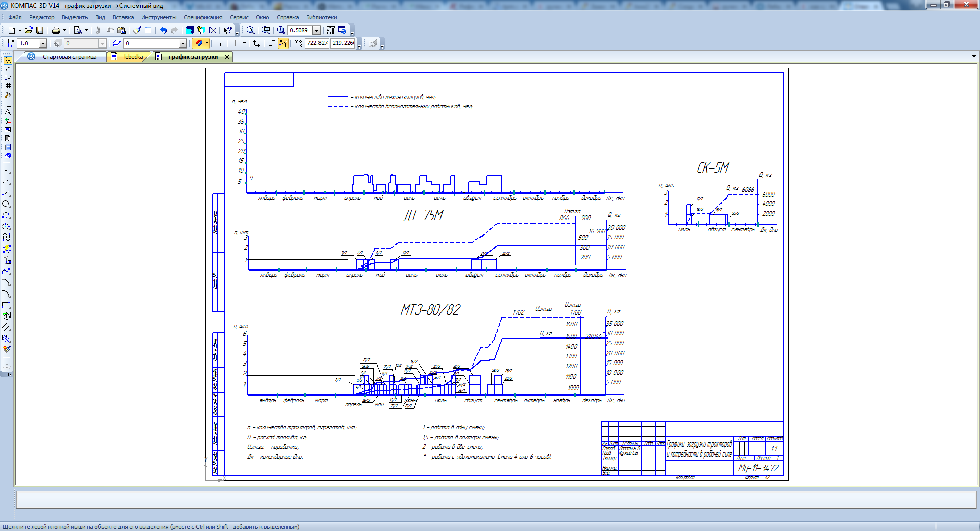Close the график загрузки tab
The width and height of the screenshot is (980, 531).
coord(227,57)
